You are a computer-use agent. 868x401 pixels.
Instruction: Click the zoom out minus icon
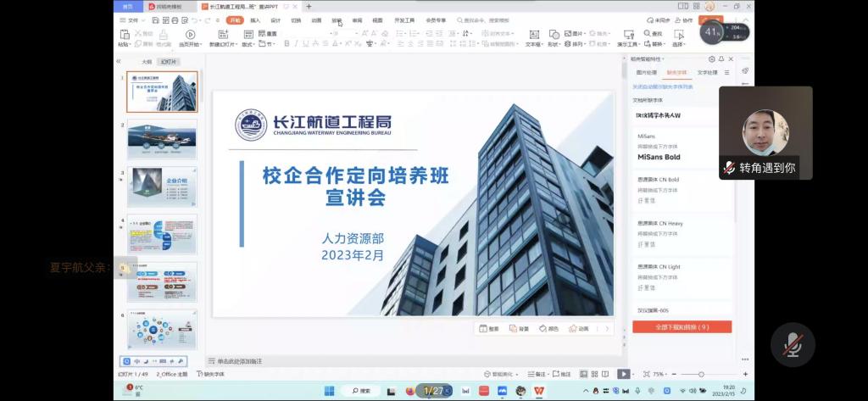pyautogui.click(x=675, y=375)
